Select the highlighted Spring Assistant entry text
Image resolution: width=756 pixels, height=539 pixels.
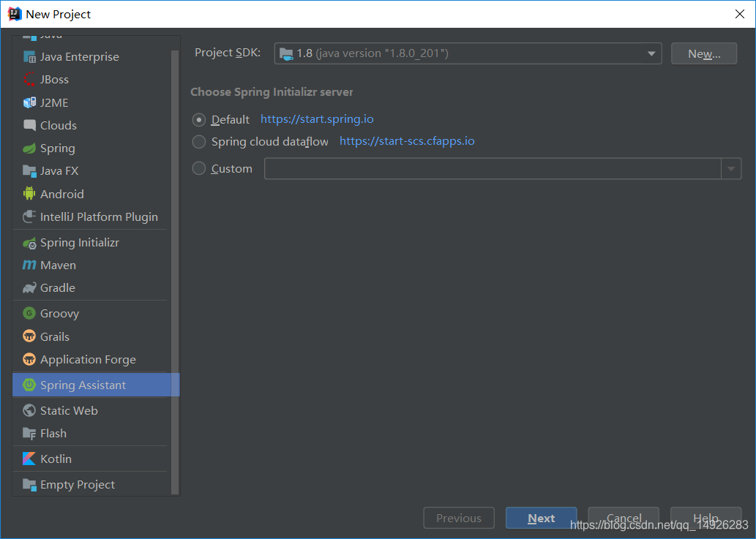click(x=83, y=385)
